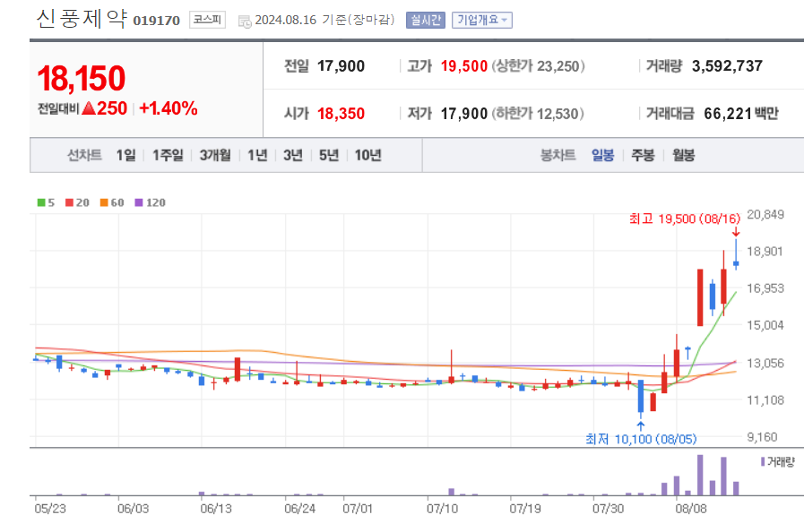
Task: Click the purple 거래량 volume legend marker
Action: tap(763, 462)
